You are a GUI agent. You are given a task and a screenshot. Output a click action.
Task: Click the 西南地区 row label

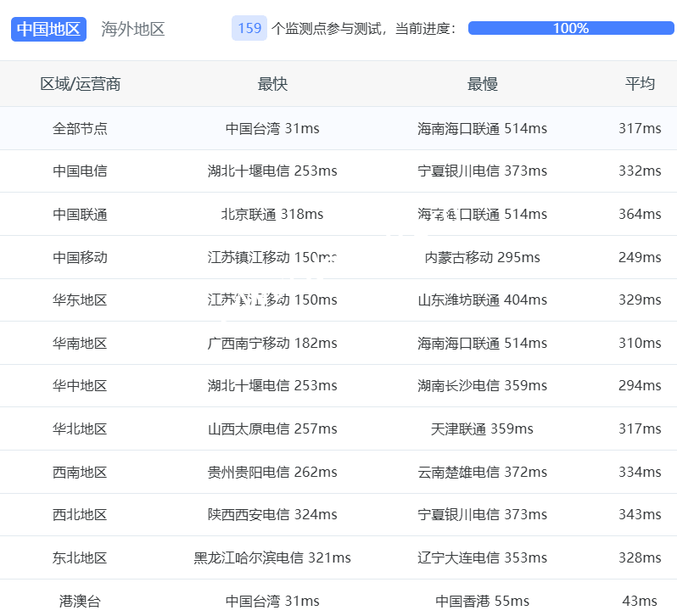click(x=81, y=473)
